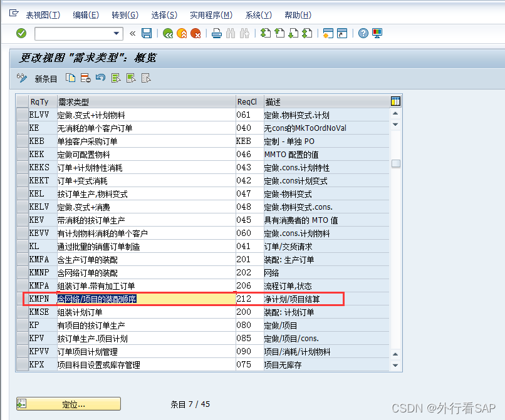Open table column configuration icon
This screenshot has width=505, height=420.
pyautogui.click(x=395, y=101)
